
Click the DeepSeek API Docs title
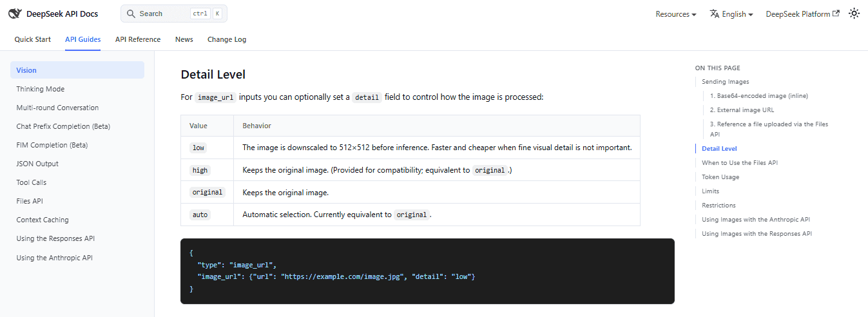[63, 14]
